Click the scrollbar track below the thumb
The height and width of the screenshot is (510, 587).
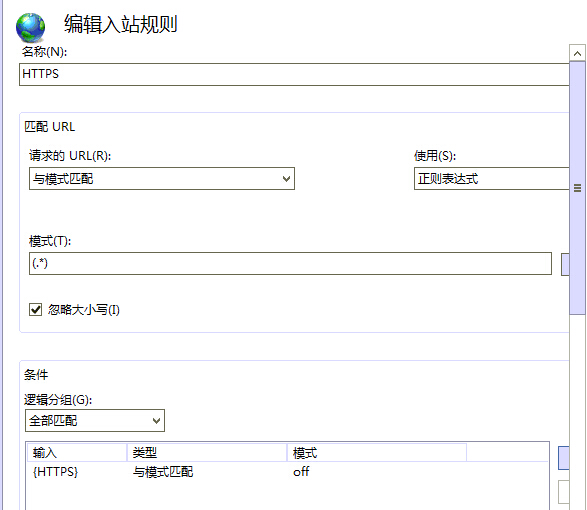(577, 412)
